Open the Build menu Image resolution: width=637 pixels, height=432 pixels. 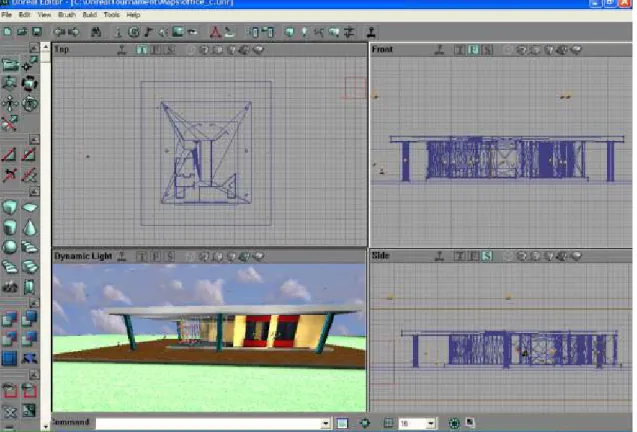pyautogui.click(x=89, y=15)
